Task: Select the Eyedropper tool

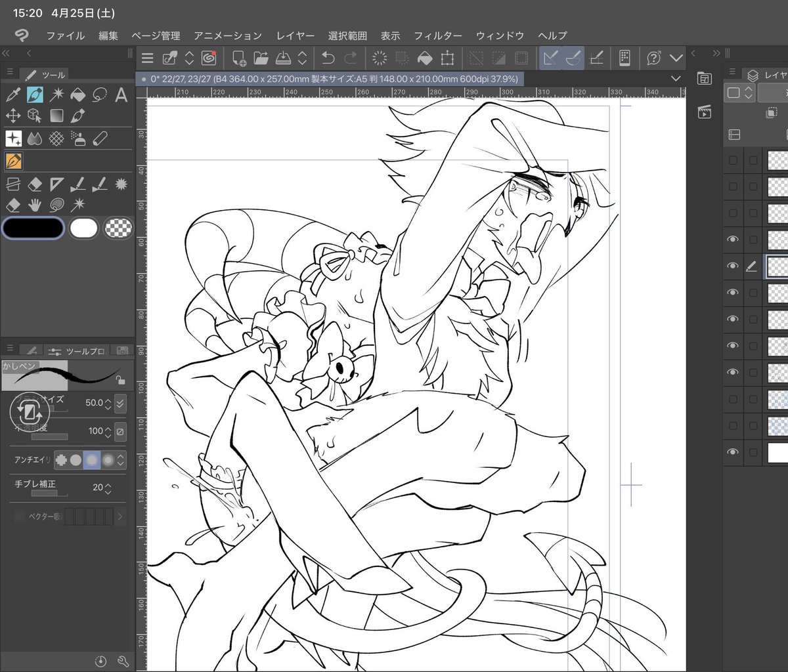Action: click(x=12, y=95)
